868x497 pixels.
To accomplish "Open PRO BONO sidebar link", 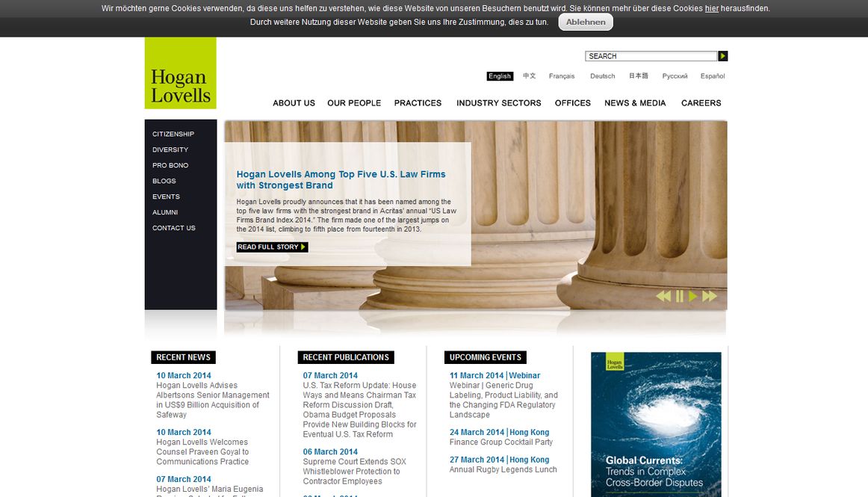I will [x=170, y=165].
